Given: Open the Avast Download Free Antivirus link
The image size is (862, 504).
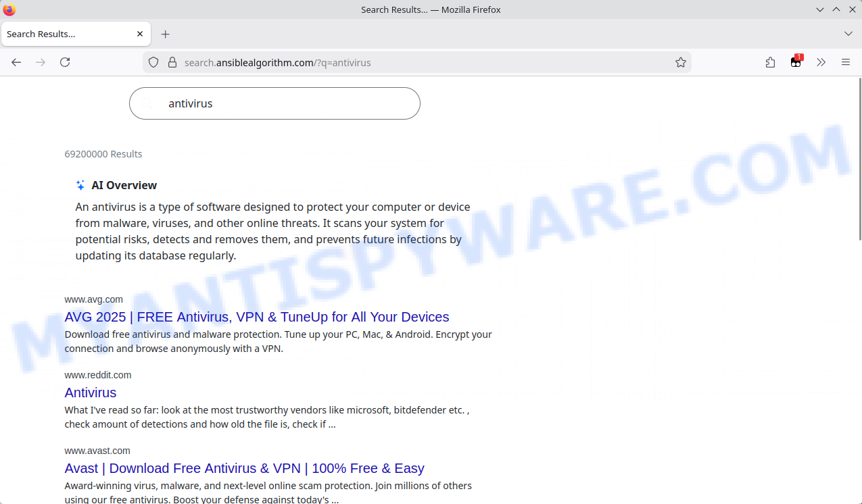Looking at the screenshot, I should 244,468.
